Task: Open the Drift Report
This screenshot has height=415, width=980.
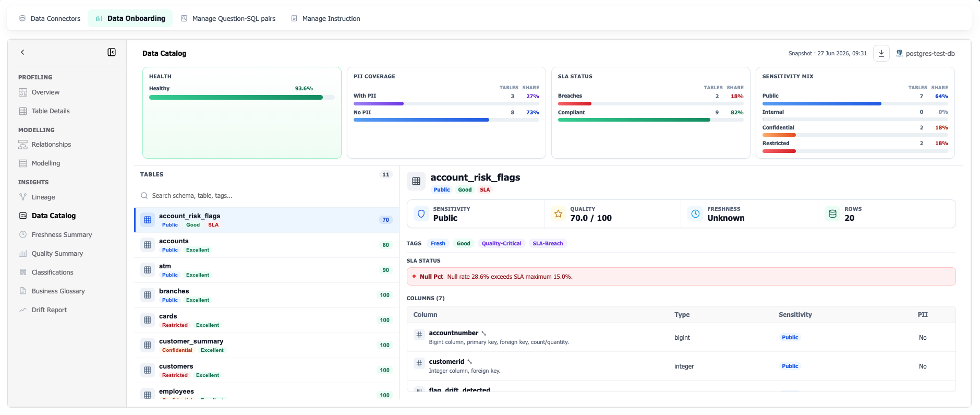Action: click(49, 310)
